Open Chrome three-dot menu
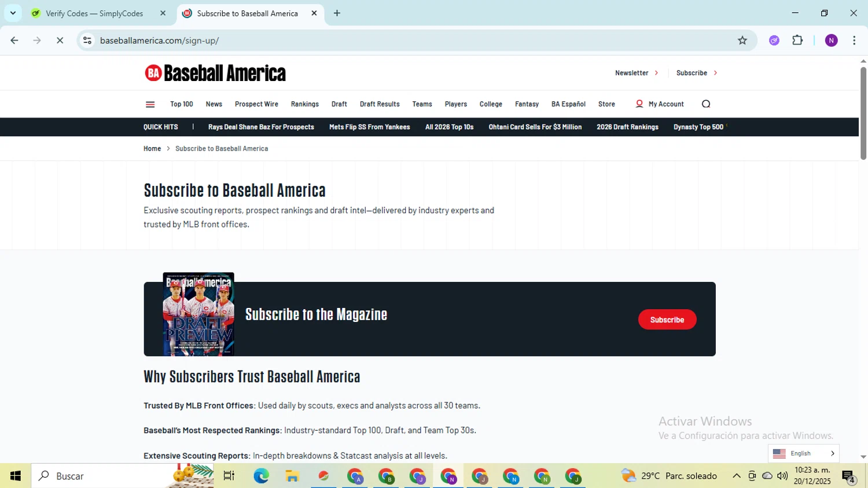Viewport: 868px width, 488px height. 854,41
